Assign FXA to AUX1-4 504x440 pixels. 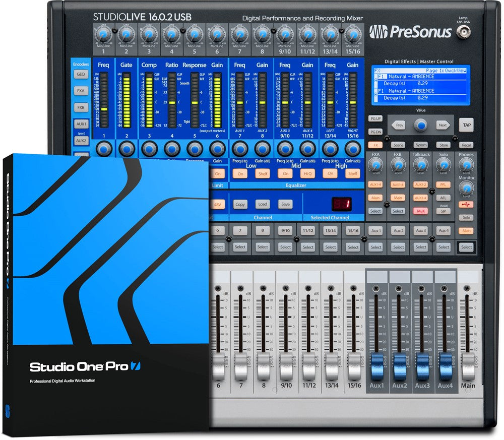[x=375, y=185]
